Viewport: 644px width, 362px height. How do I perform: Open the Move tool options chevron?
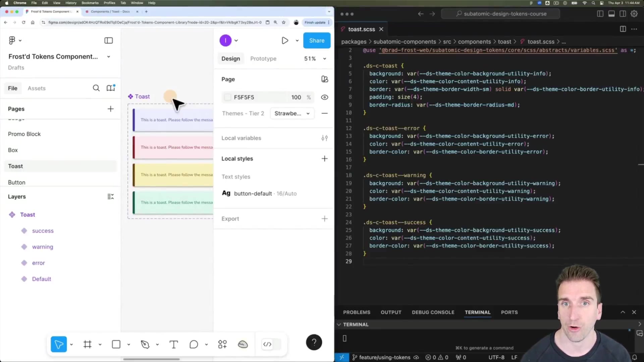71,344
